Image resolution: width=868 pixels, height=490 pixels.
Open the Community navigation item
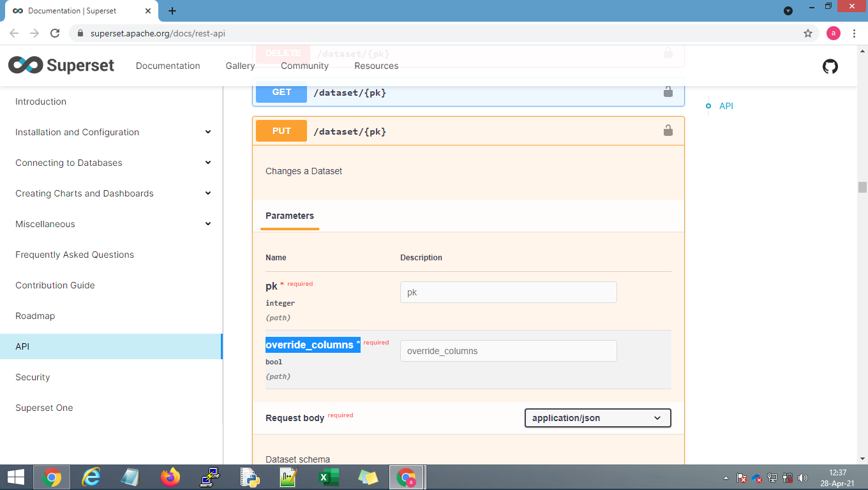tap(304, 66)
